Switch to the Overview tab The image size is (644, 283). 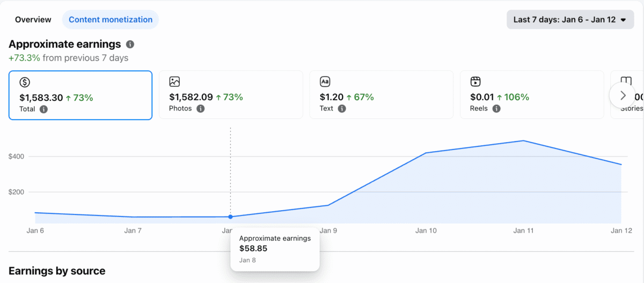33,20
